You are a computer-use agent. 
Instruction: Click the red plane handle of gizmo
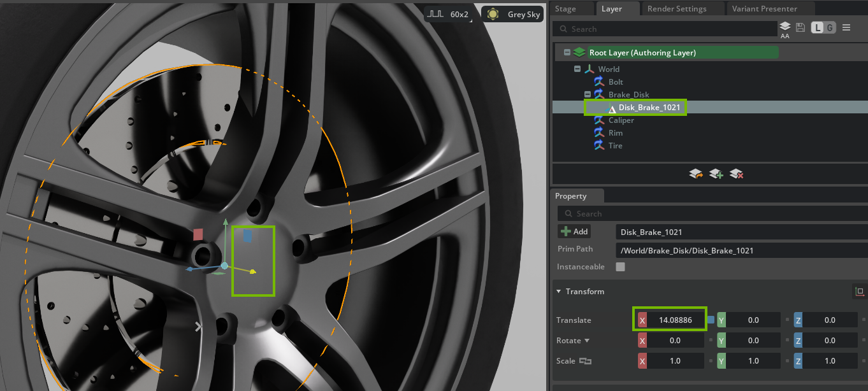tap(198, 234)
